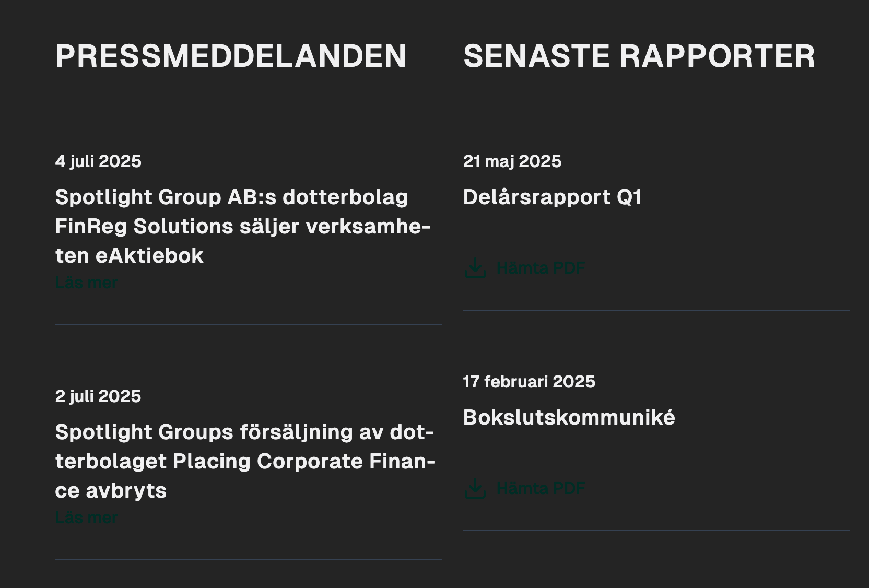869x588 pixels.
Task: Click the divider line below Bokslutskommuniké
Action: 656,531
